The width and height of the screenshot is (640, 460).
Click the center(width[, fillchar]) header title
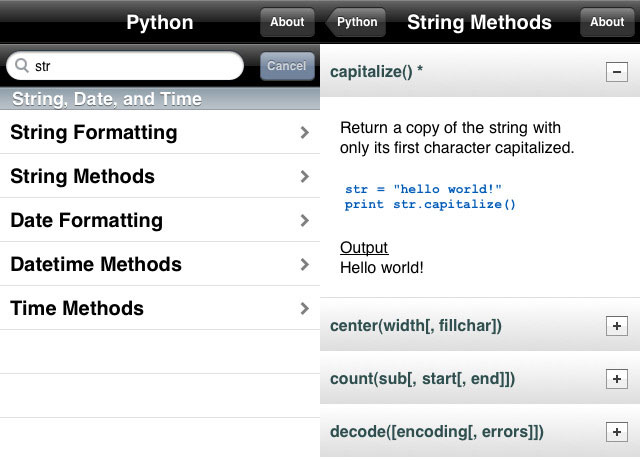point(416,326)
